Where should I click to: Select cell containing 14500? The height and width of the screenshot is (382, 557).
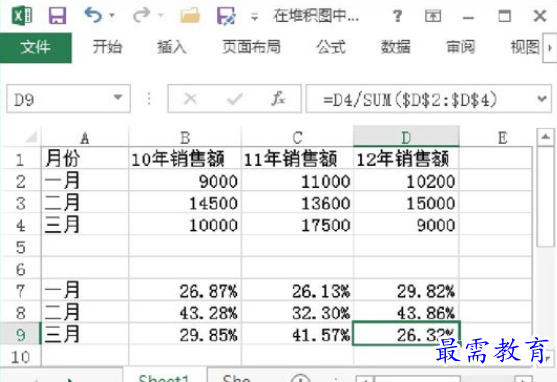click(185, 203)
